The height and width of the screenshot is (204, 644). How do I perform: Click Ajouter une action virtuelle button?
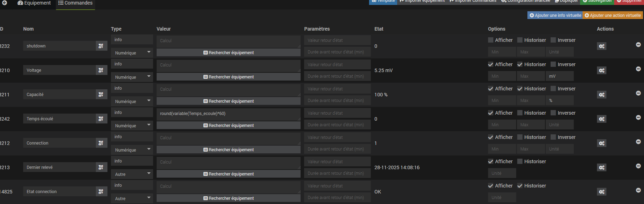613,15
